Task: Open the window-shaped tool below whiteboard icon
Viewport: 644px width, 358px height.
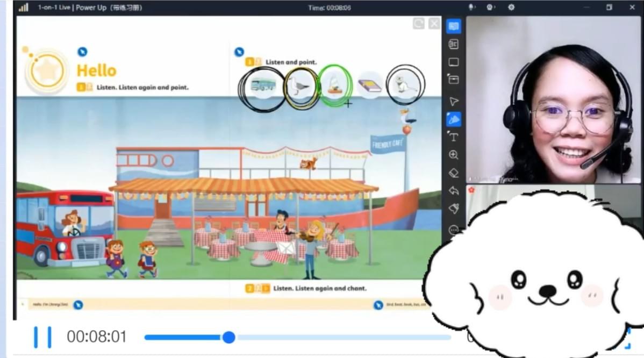Action: click(x=453, y=80)
